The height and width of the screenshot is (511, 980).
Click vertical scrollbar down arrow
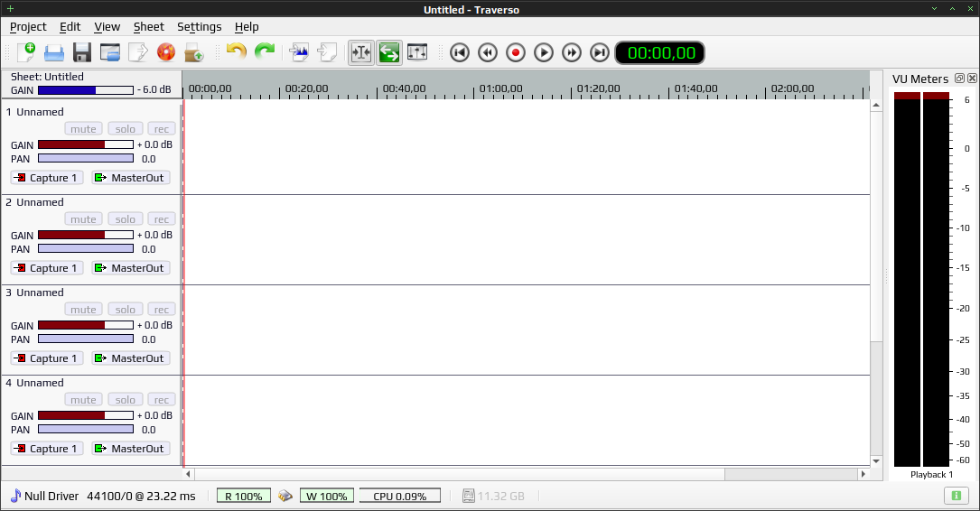[x=876, y=461]
